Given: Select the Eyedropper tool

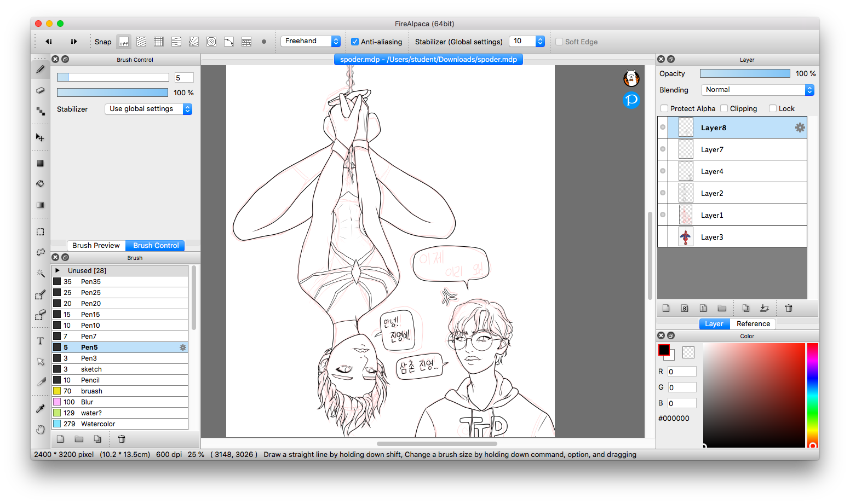Looking at the screenshot, I should (x=40, y=408).
